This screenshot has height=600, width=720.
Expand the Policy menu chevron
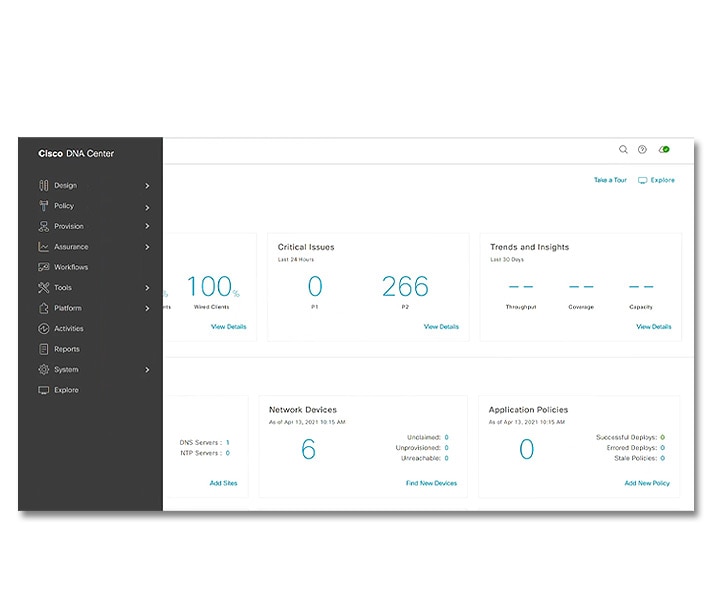147,207
